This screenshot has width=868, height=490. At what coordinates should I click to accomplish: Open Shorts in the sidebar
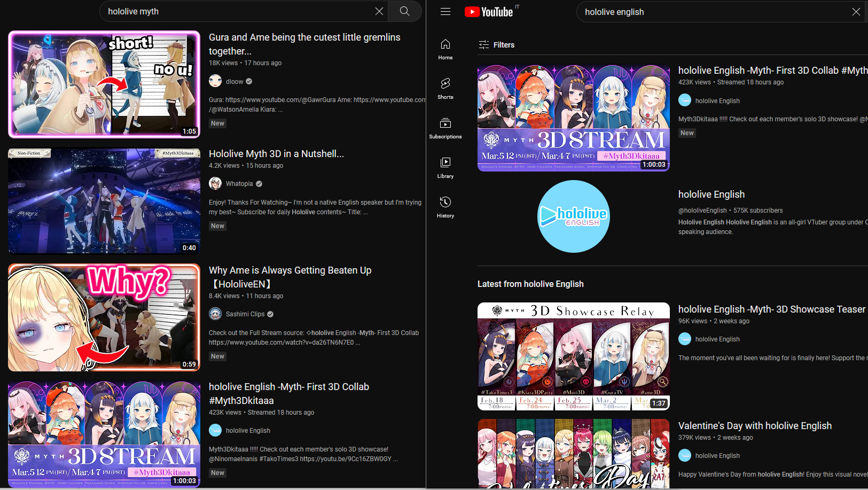445,89
